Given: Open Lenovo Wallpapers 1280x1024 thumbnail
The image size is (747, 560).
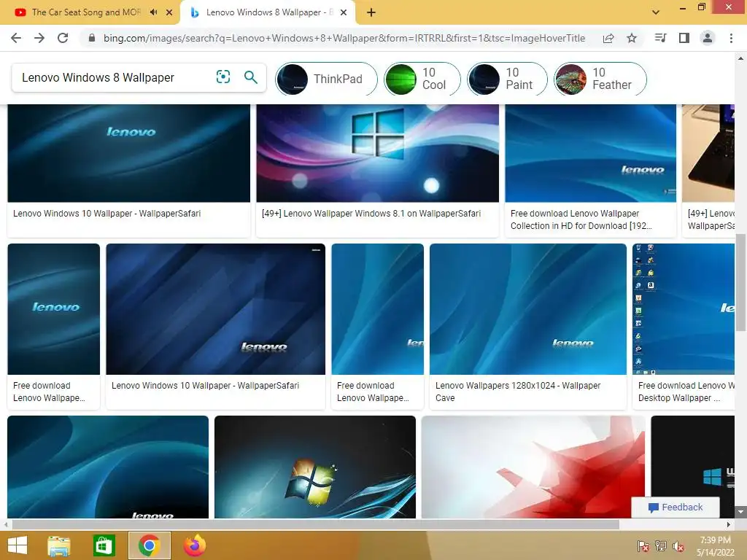Looking at the screenshot, I should tap(528, 309).
